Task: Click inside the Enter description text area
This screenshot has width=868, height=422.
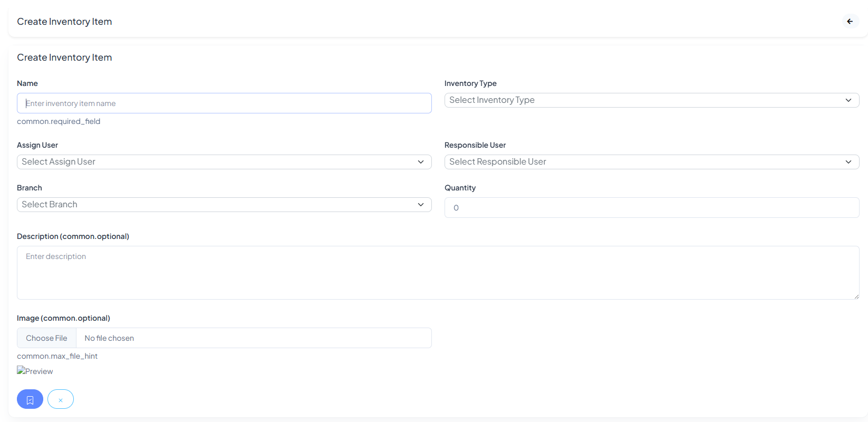Action: coord(438,273)
